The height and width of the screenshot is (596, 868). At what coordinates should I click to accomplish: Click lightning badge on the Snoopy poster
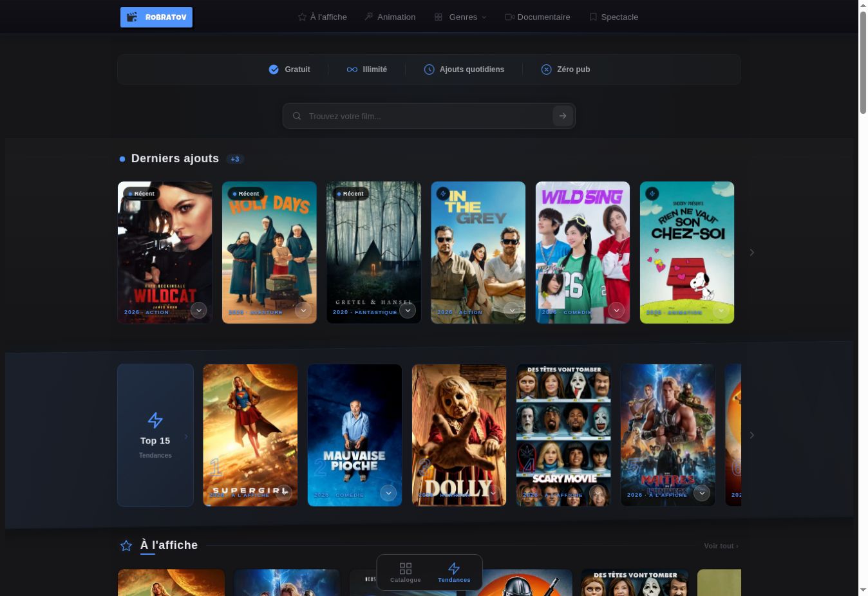[x=652, y=193]
